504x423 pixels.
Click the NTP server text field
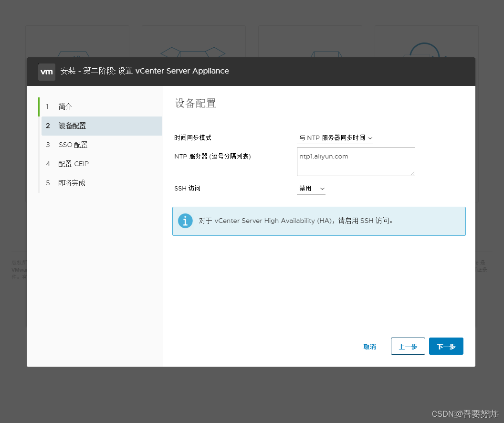[x=356, y=162]
